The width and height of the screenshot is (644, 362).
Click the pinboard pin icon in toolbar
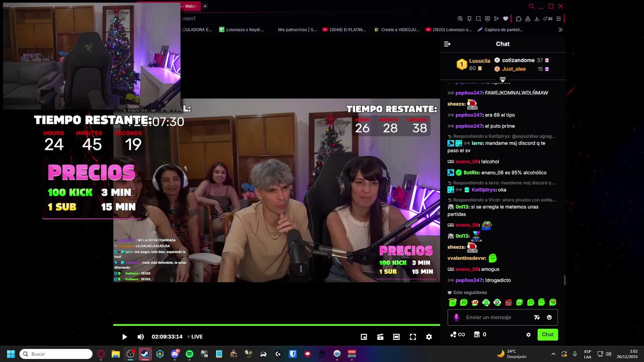point(469,19)
